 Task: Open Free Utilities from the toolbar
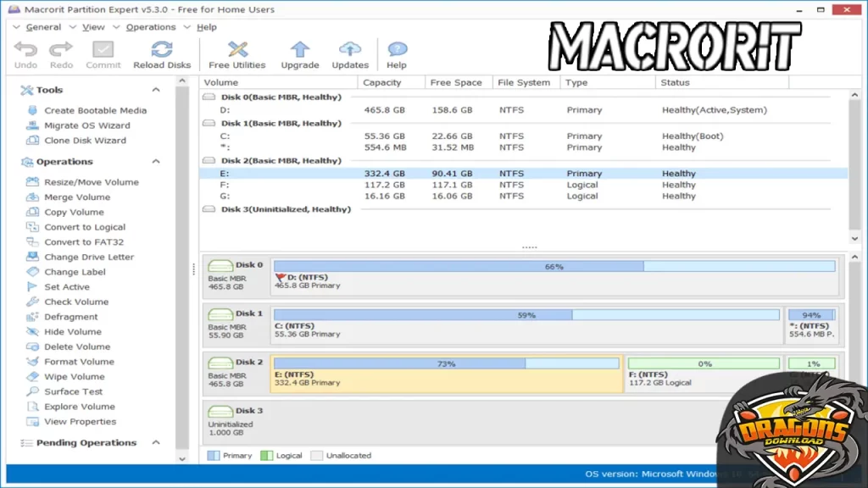pos(236,53)
